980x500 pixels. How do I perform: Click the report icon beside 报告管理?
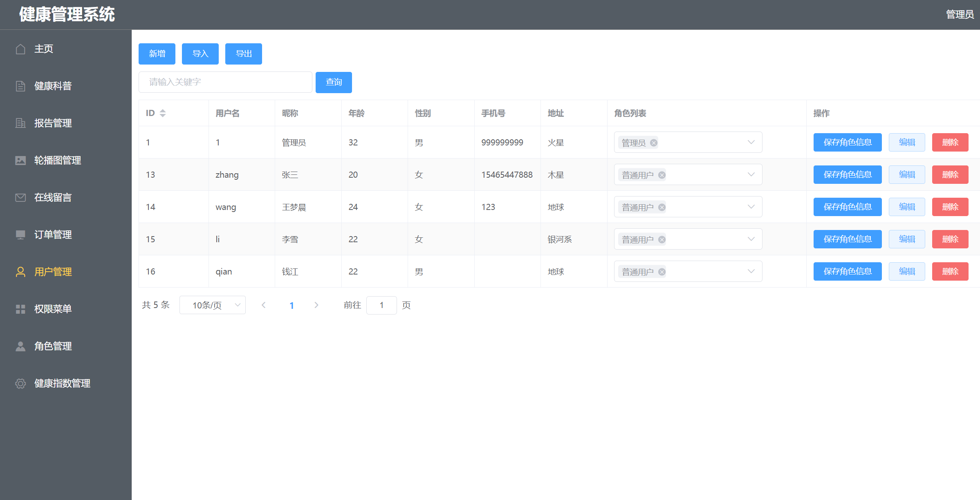coord(20,123)
